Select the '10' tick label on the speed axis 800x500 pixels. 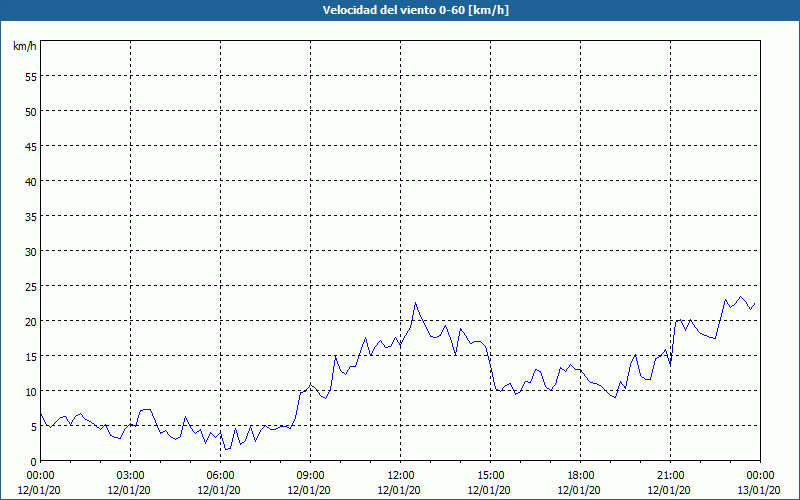31,391
